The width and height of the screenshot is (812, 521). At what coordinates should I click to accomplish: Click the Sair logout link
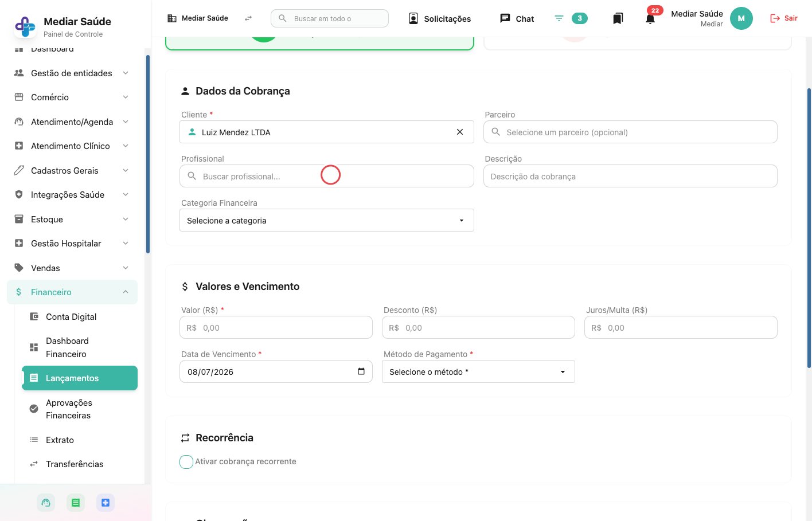(784, 18)
